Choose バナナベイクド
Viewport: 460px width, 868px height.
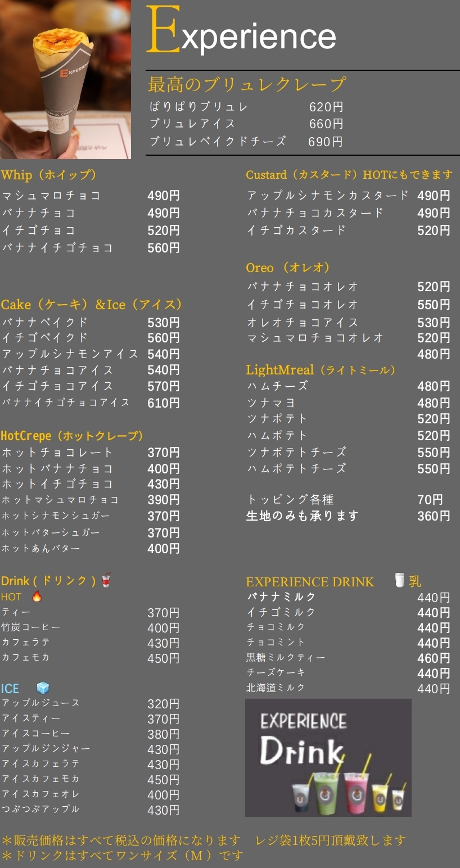(x=45, y=322)
